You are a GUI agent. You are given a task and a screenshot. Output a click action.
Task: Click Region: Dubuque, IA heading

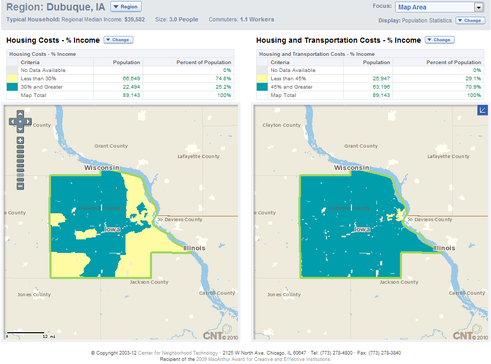[x=56, y=7]
